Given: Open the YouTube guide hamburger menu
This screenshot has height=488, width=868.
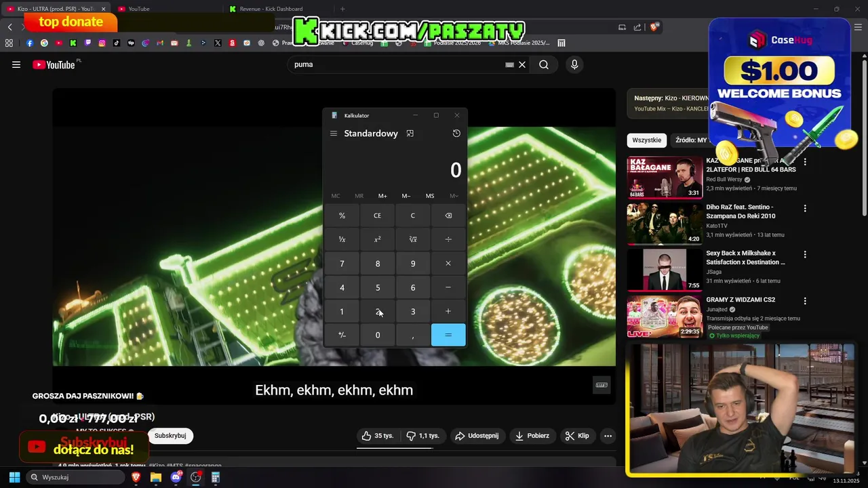Looking at the screenshot, I should pyautogui.click(x=16, y=64).
